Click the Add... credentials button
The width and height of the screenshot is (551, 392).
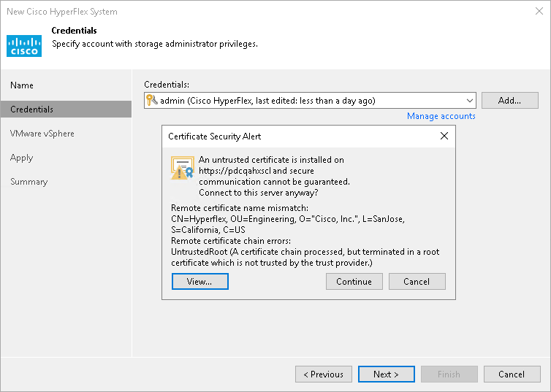click(509, 100)
